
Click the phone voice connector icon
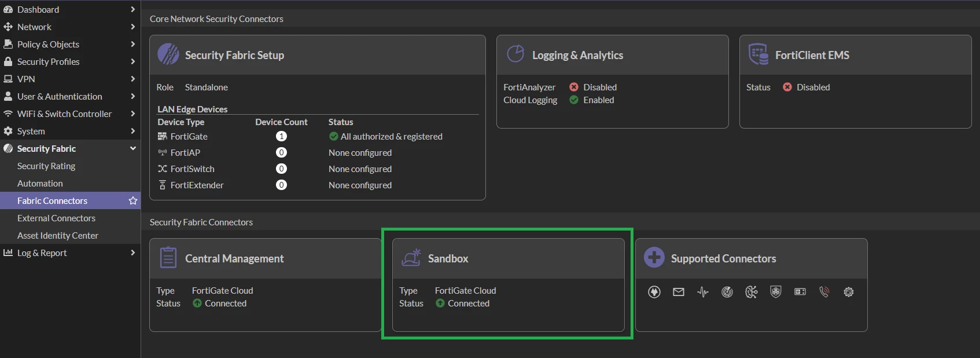(x=824, y=292)
